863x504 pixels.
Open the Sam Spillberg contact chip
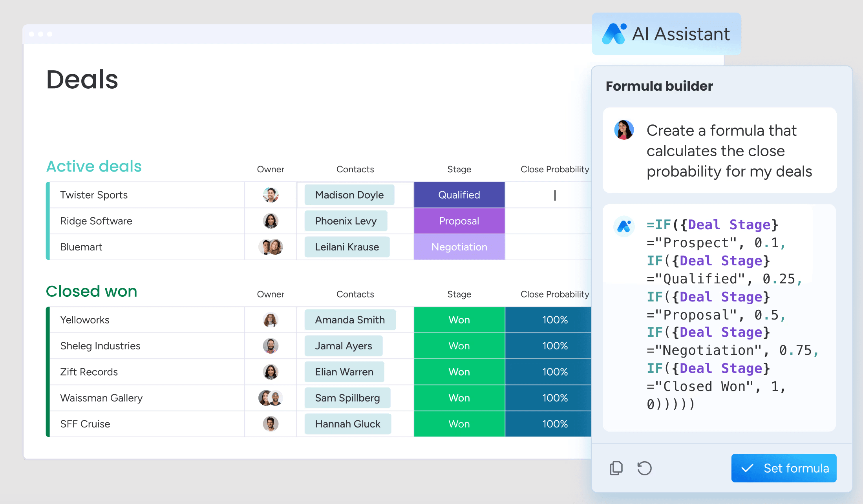pos(347,398)
